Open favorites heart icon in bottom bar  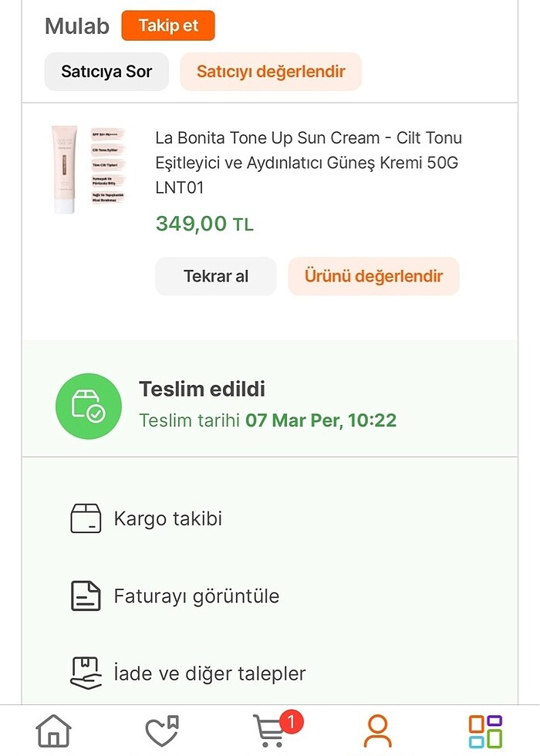[x=162, y=731]
